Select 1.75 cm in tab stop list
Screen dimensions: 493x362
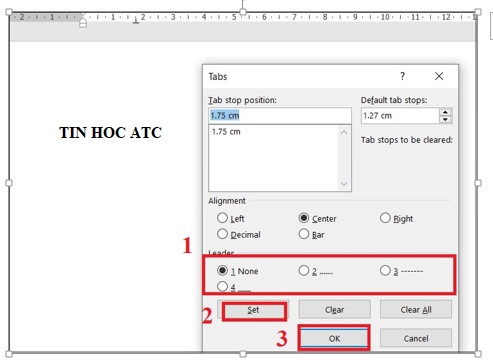[x=226, y=132]
